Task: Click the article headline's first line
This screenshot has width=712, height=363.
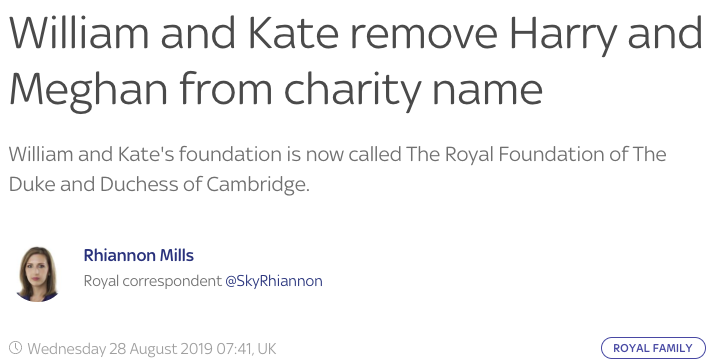Action: (356, 34)
